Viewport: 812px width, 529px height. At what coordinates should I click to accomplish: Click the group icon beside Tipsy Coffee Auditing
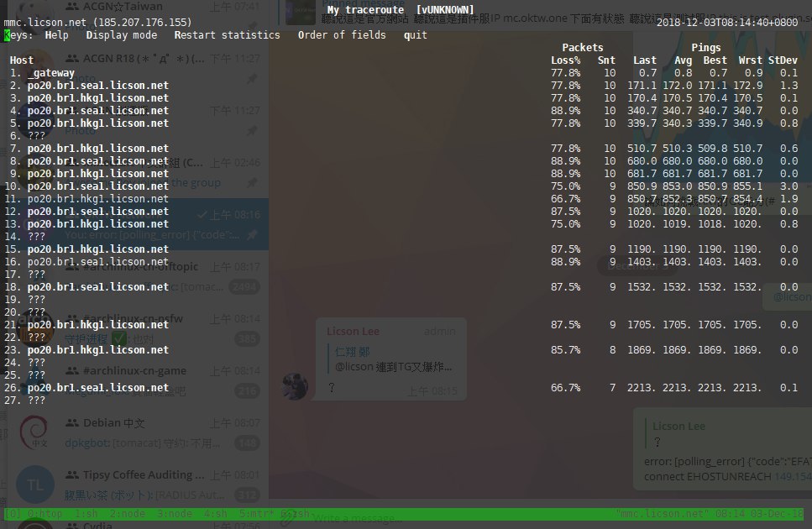[x=72, y=474]
